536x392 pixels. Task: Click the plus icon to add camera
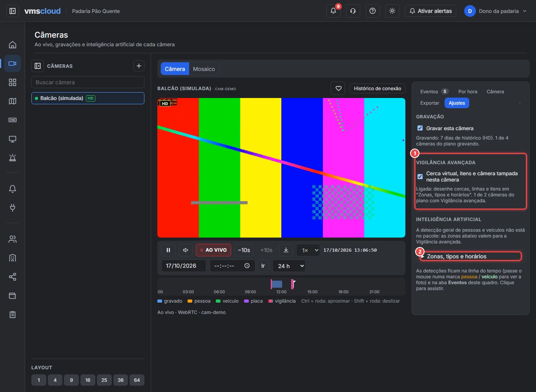139,66
